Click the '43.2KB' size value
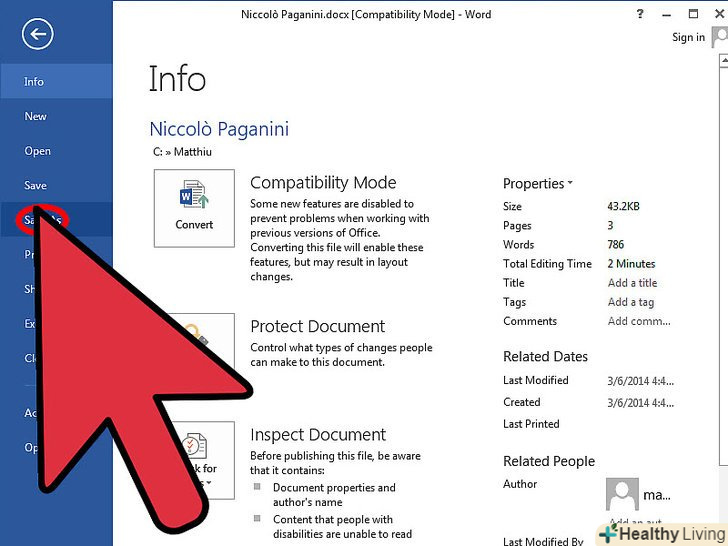Screen dimensions: 728x546 623,206
